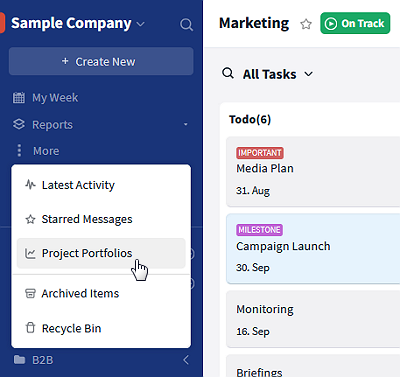This screenshot has width=400, height=377.
Task: Collapse the sidebar with the chevron
Action: (x=186, y=360)
